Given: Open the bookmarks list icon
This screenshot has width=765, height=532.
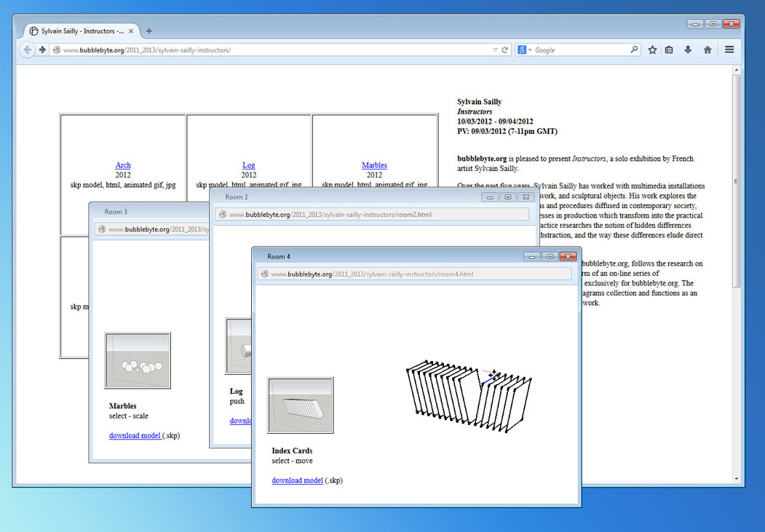Looking at the screenshot, I should coord(669,49).
